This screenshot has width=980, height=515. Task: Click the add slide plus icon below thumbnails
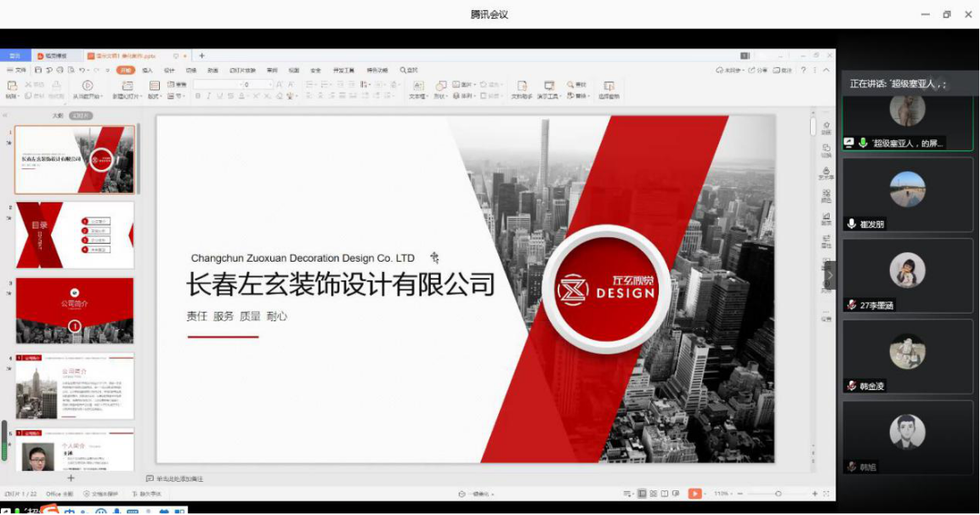click(71, 478)
